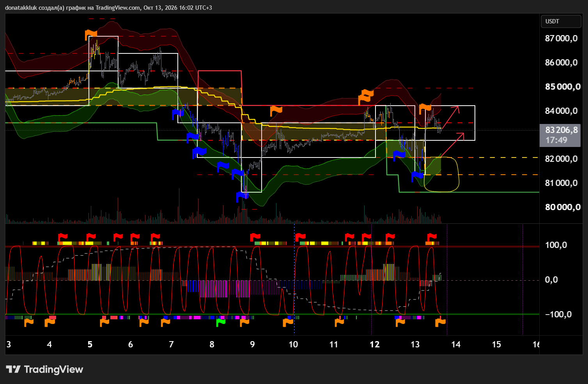Select the last red flag above the oscillator on the 13th
The image size is (588, 384).
point(432,237)
